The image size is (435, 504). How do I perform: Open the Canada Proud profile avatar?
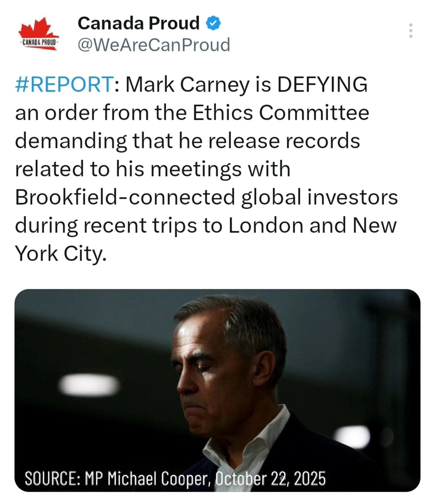[x=39, y=34]
